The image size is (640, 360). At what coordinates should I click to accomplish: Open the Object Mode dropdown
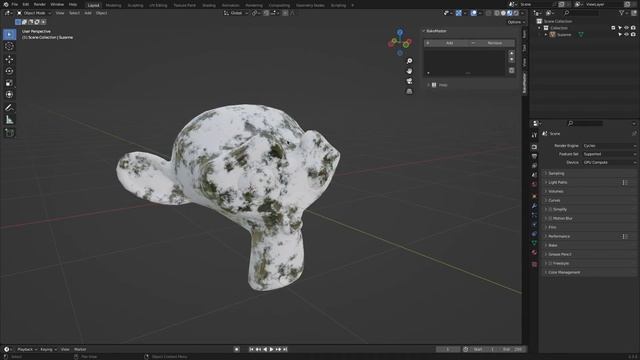point(34,13)
